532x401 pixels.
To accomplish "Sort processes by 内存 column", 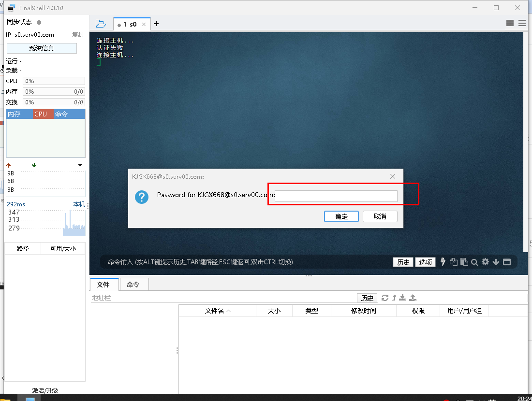I will click(x=19, y=114).
